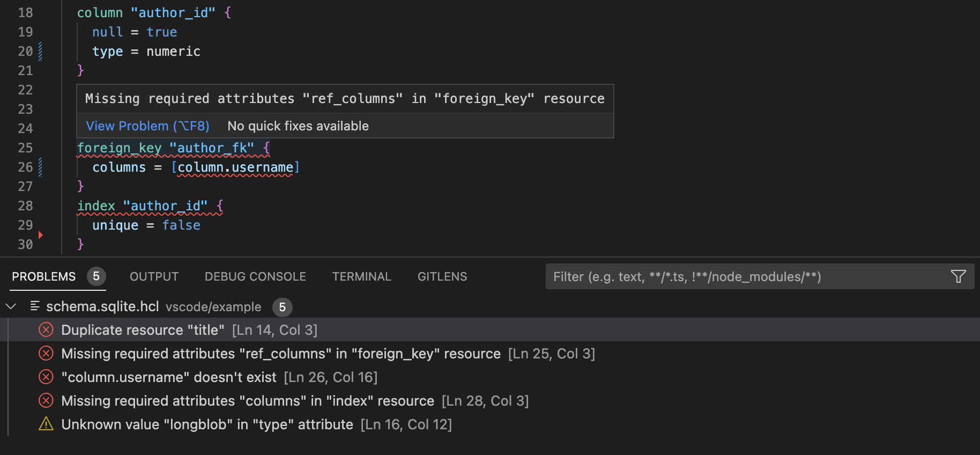
Task: Collapse the schema.sqlite.hcl problems group
Action: coord(11,306)
